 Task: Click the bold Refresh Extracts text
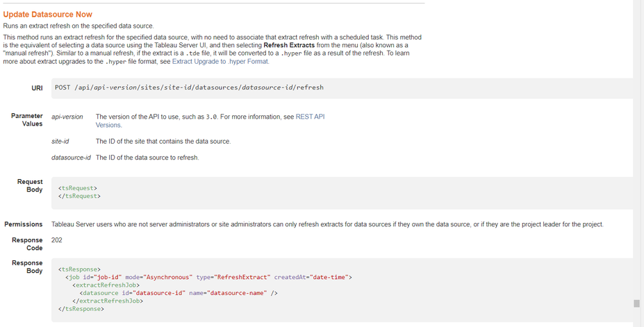click(x=289, y=45)
